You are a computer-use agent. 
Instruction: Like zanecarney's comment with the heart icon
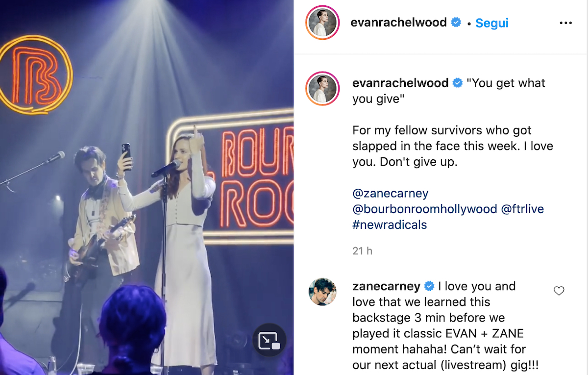pyautogui.click(x=559, y=291)
